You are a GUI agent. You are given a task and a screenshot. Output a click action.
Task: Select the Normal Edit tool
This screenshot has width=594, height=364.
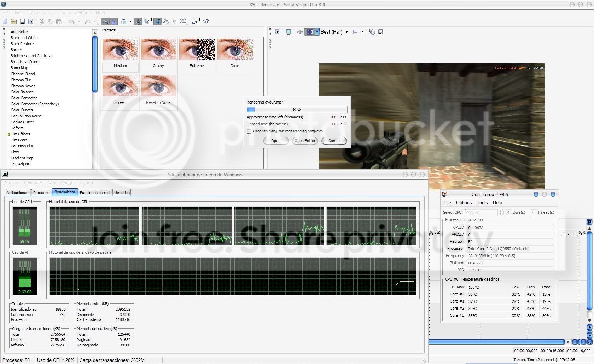(158, 22)
